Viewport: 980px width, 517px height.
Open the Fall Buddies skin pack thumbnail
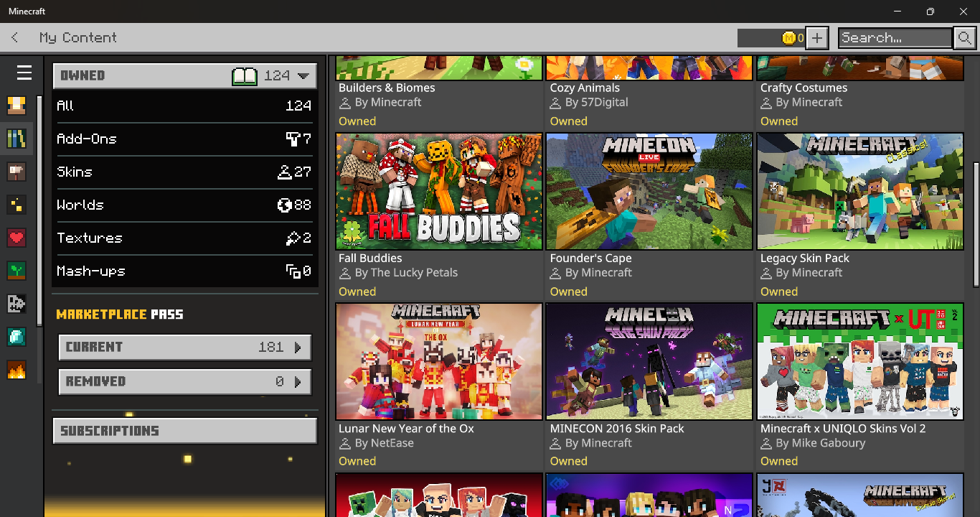point(439,191)
